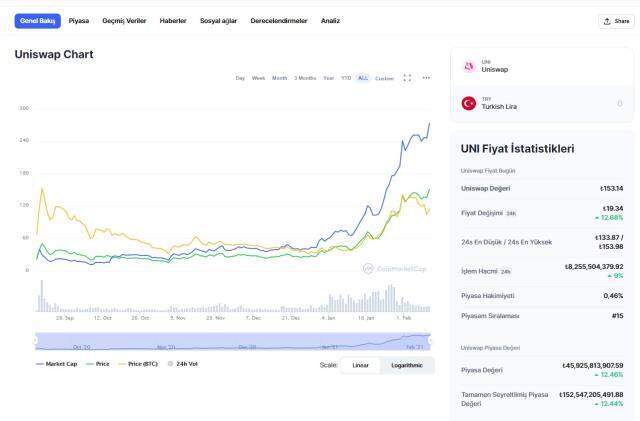Go to the Haberler tab

[x=173, y=21]
